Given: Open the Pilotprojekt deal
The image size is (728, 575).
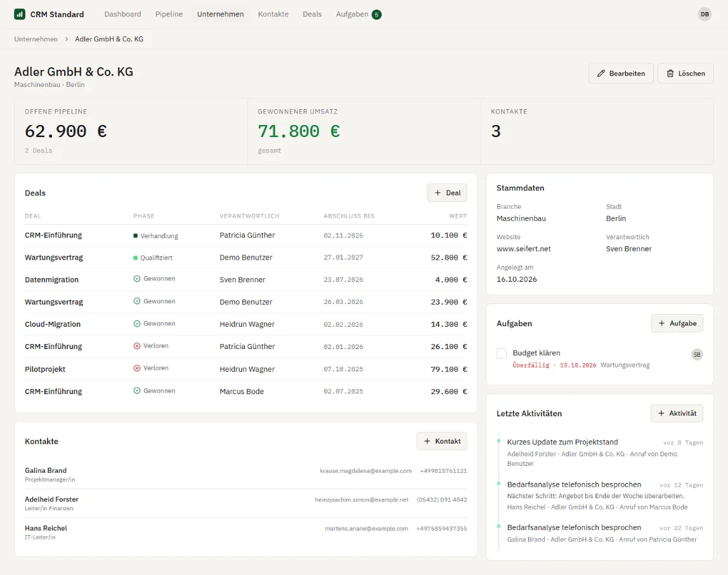Looking at the screenshot, I should tap(45, 369).
